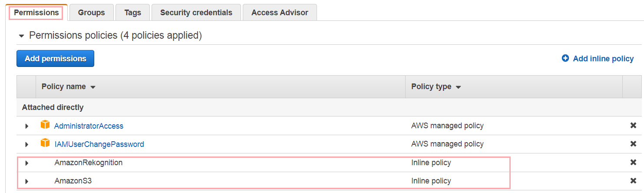Image resolution: width=644 pixels, height=193 pixels.
Task: Switch to the Groups tab
Action: pyautogui.click(x=91, y=13)
